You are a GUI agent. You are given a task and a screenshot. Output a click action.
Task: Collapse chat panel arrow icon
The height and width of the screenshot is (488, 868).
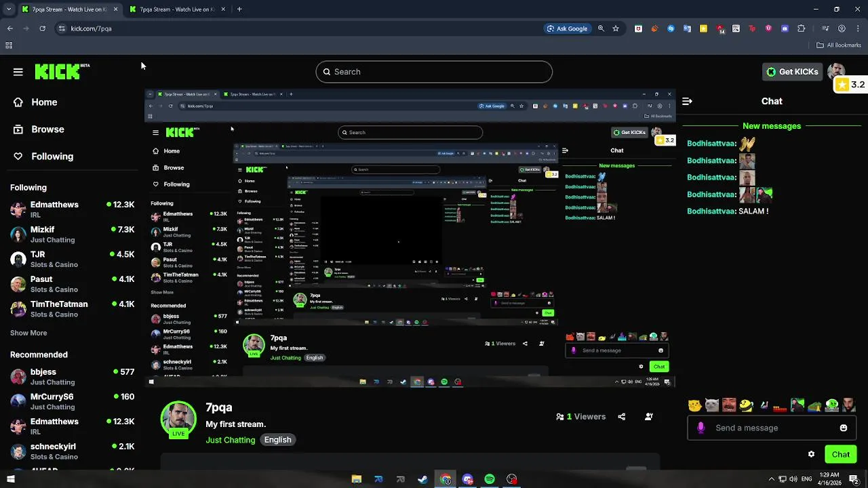(x=687, y=101)
